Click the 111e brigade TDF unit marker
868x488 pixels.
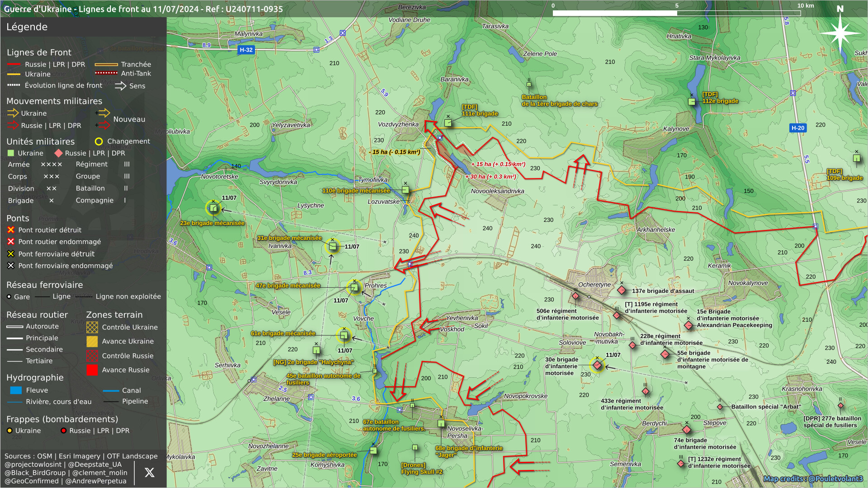448,122
